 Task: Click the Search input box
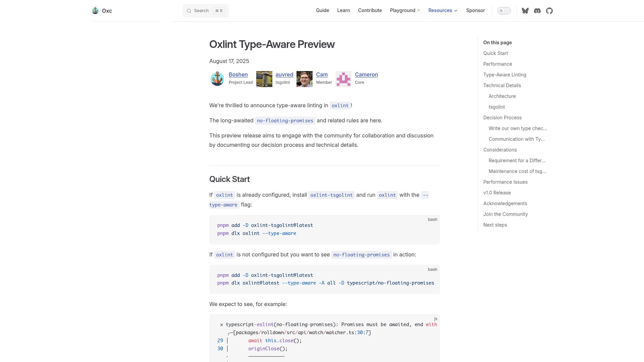[x=206, y=11]
